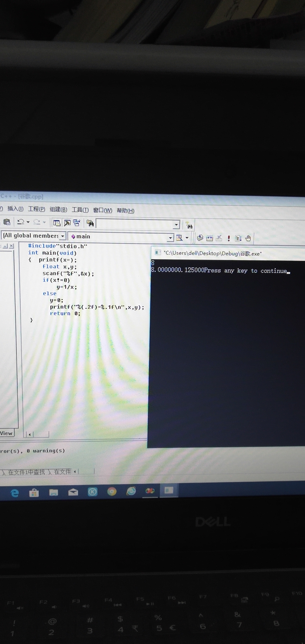Open File Explorer from the taskbar
The height and width of the screenshot is (644, 305).
pos(54,492)
